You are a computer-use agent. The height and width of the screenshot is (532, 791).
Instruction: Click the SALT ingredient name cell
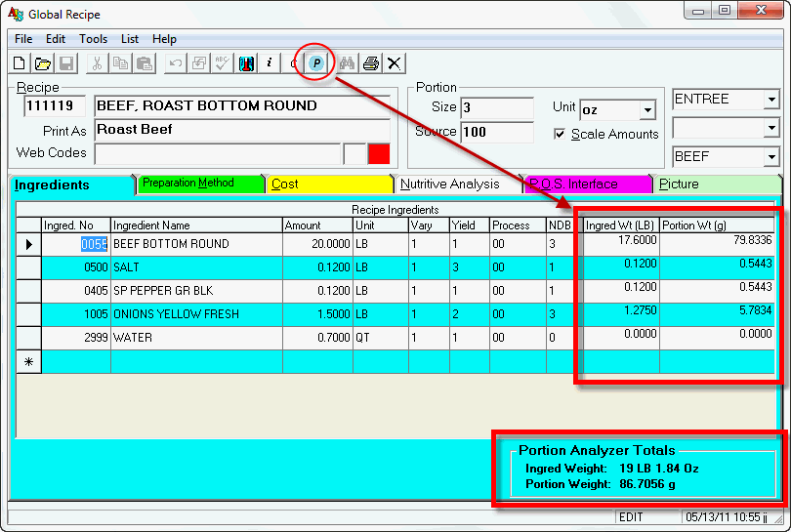(196, 267)
